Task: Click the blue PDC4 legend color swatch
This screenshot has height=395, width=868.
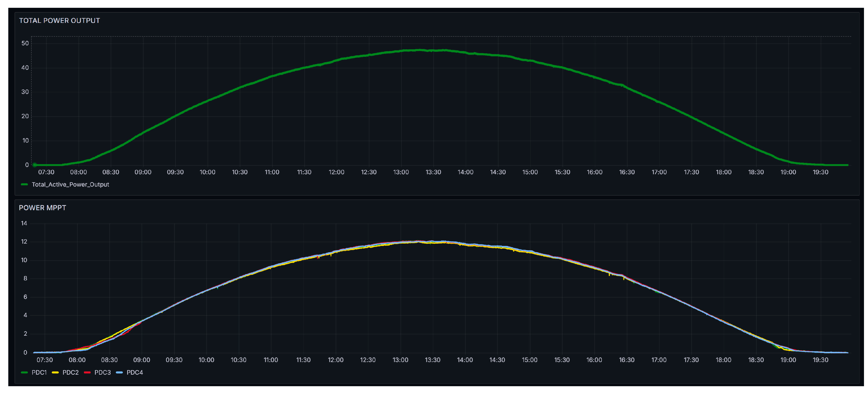Action: pyautogui.click(x=119, y=372)
